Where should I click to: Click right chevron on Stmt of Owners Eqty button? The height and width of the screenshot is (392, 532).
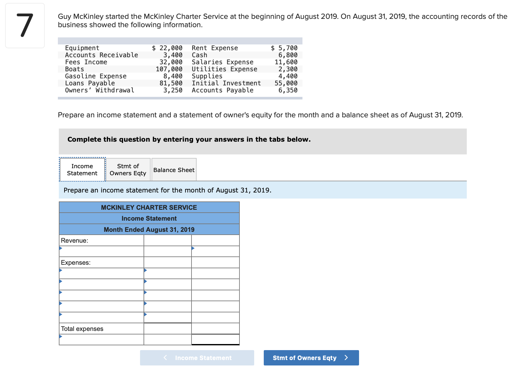[346, 358]
